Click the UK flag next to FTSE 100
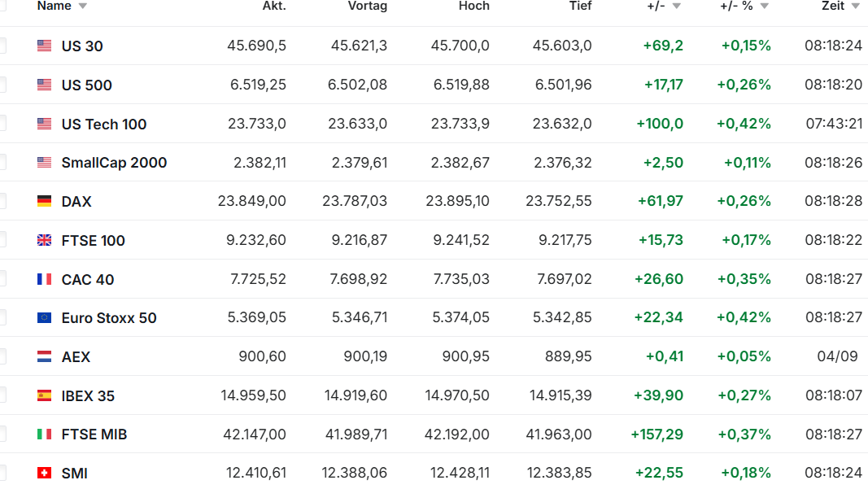This screenshot has height=489, width=868. pyautogui.click(x=44, y=240)
